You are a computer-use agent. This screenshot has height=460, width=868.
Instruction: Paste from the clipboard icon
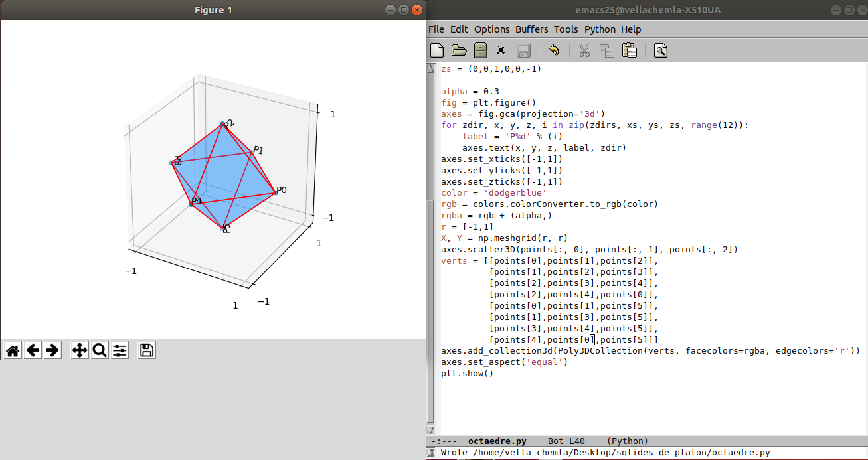pos(629,50)
